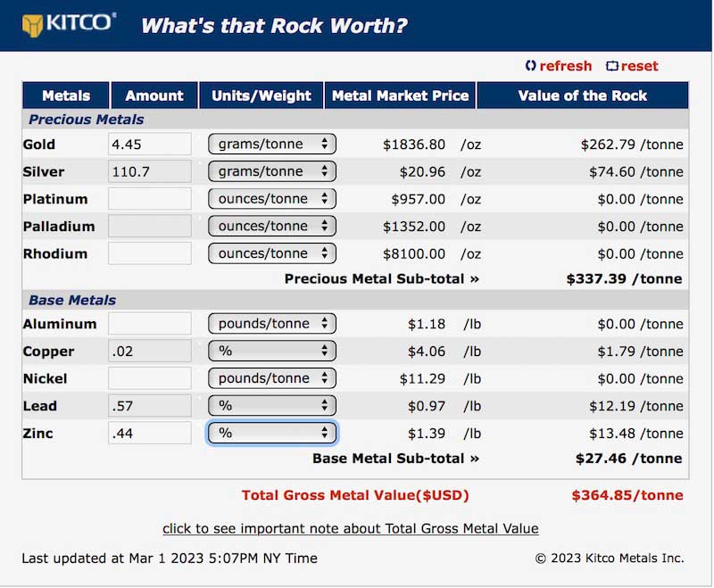Click the base metal sub-total $27.46 /tonne
Screen dimensions: 714x588
[x=629, y=458]
